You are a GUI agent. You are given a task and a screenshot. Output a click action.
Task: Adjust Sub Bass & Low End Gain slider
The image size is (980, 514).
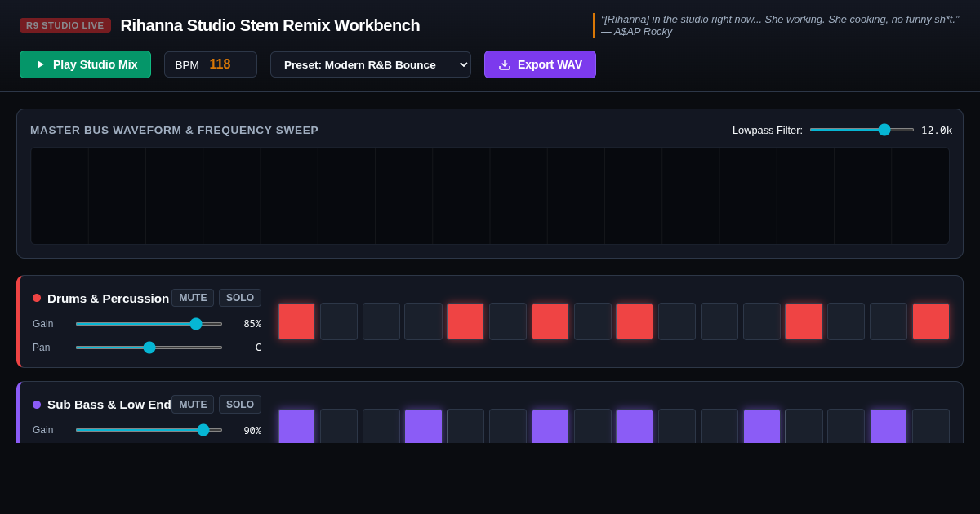tap(149, 430)
